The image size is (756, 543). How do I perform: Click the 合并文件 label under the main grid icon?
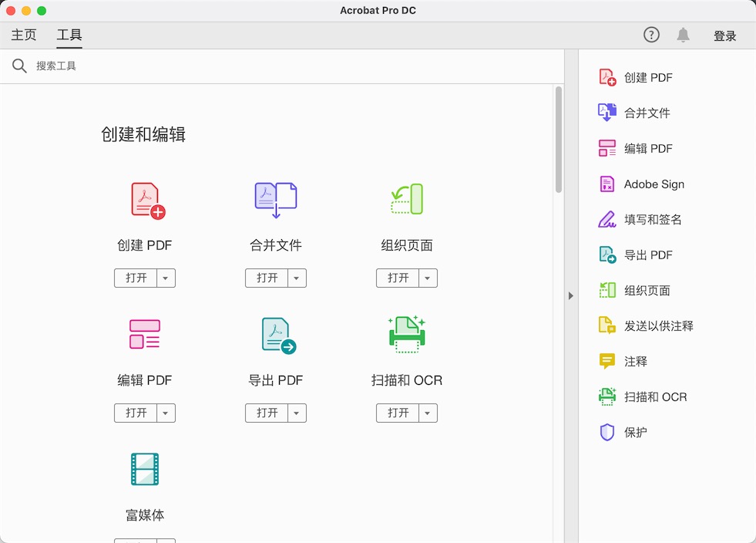[276, 245]
